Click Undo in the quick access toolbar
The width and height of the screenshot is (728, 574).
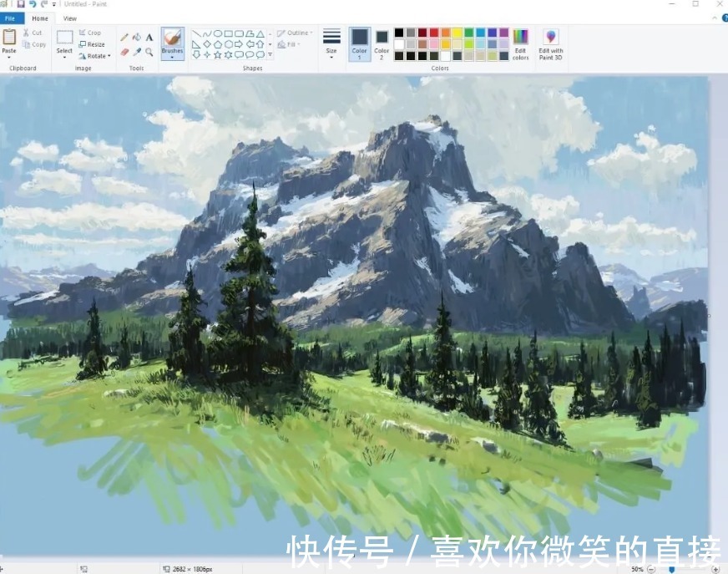click(x=33, y=4)
